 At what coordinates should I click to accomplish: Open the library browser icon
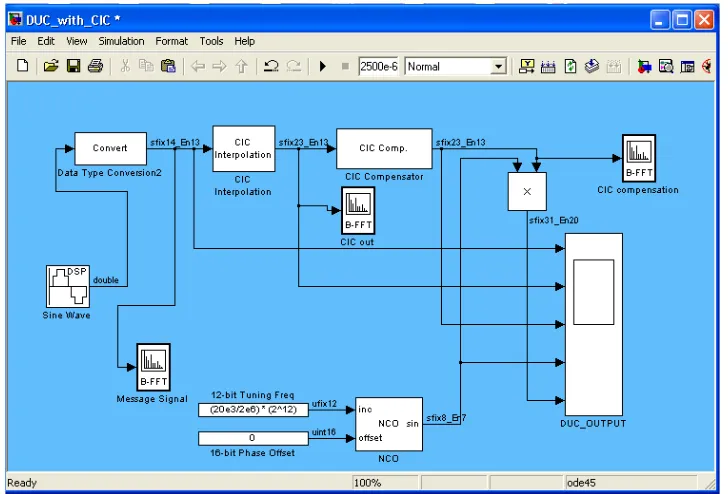tap(644, 66)
